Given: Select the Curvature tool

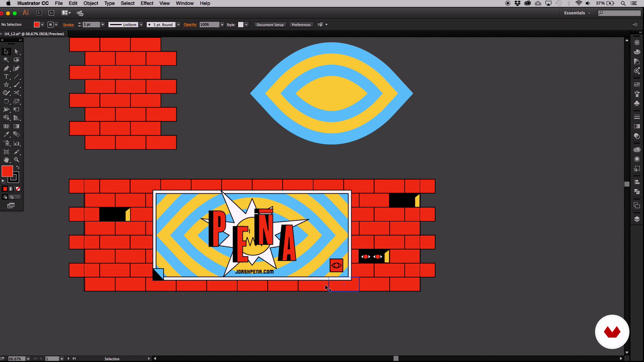Looking at the screenshot, I should tap(16, 68).
